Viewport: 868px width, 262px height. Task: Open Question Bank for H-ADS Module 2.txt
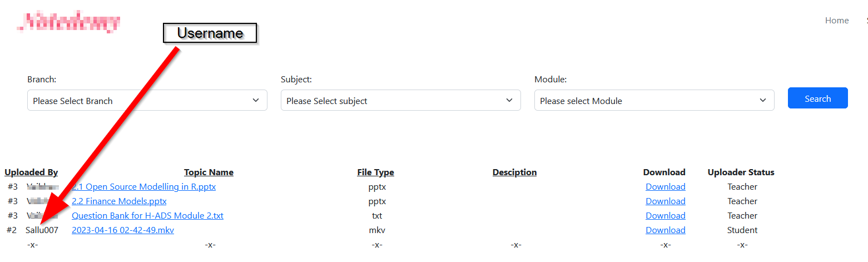(147, 216)
